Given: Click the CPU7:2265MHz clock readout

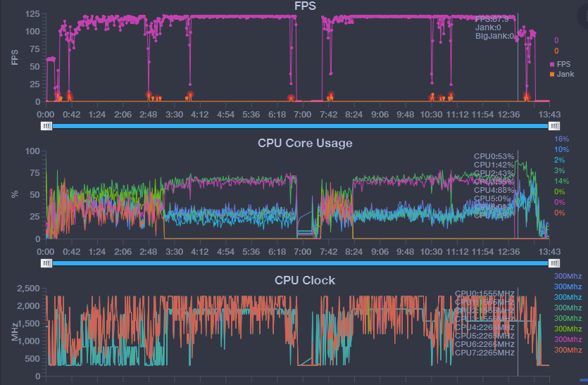Looking at the screenshot, I should coord(484,353).
